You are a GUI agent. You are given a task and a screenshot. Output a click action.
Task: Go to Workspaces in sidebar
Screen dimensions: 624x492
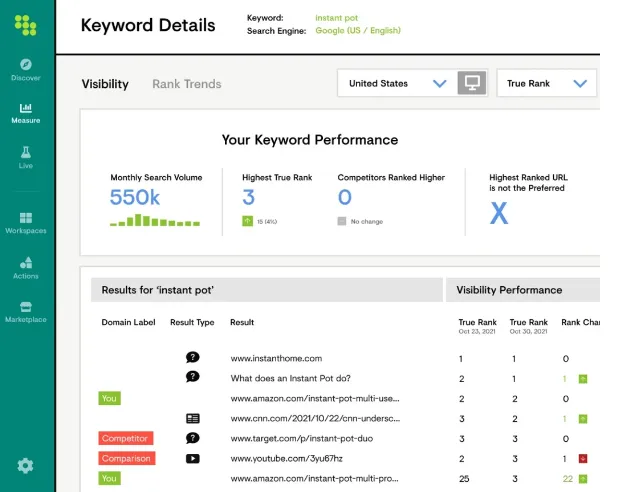coord(26,222)
